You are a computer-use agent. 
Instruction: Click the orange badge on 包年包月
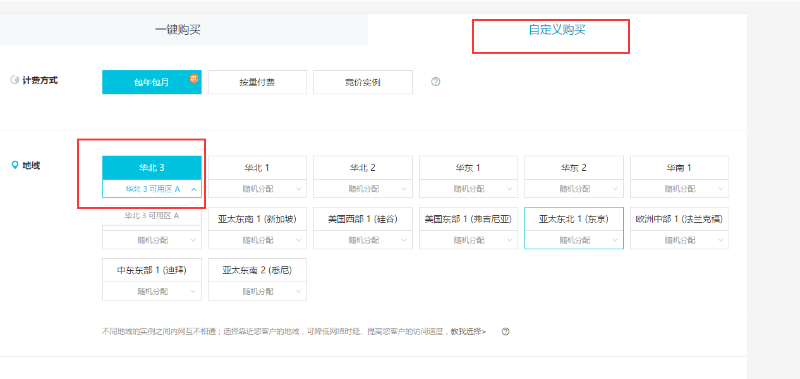[194, 78]
